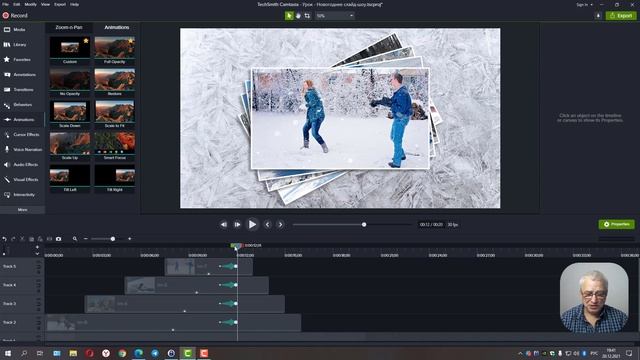Expand track options chevron below add track

tap(37, 253)
